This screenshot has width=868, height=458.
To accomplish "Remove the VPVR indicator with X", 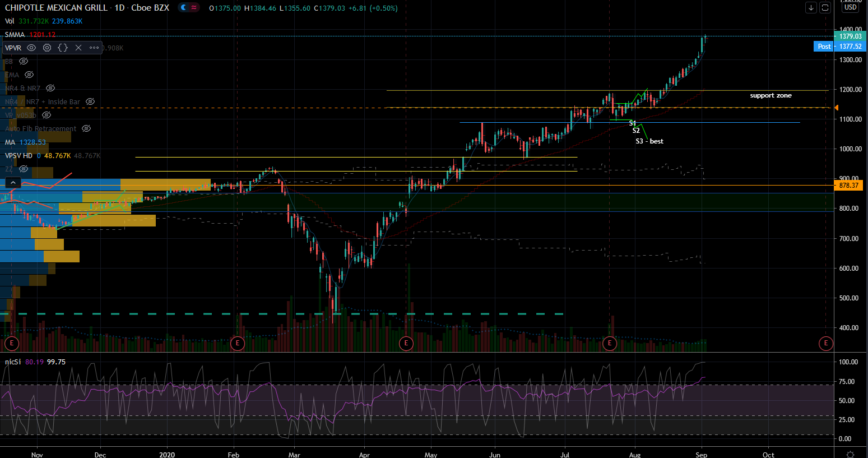I will [78, 48].
